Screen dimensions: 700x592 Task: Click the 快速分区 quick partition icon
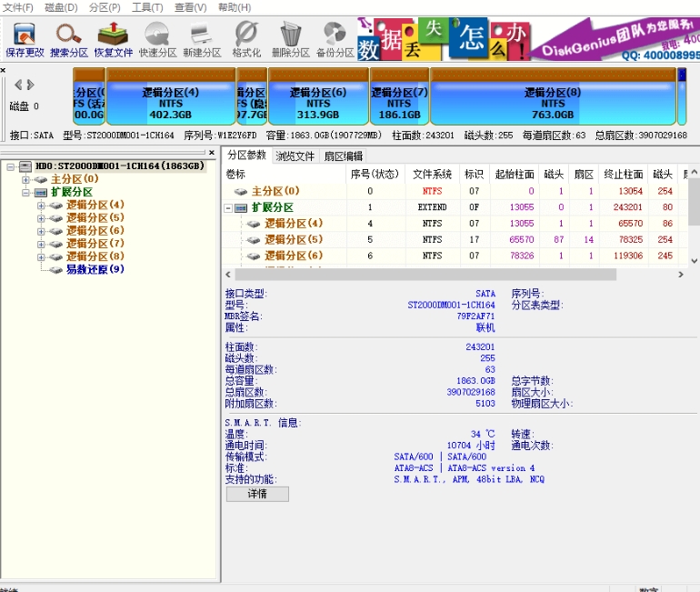point(157,36)
